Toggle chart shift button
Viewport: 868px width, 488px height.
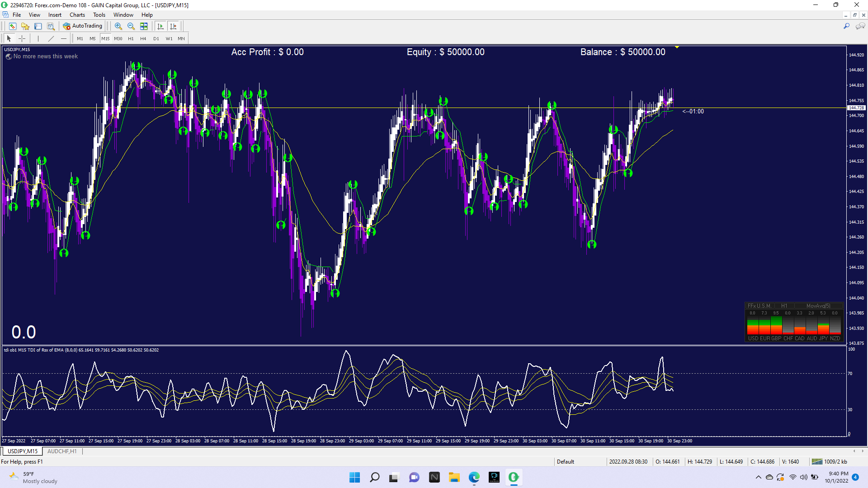173,26
